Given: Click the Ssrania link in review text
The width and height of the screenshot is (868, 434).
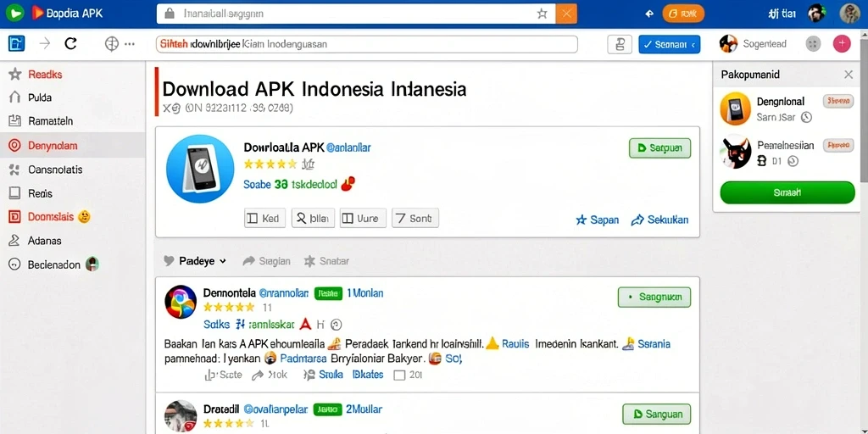Looking at the screenshot, I should pos(654,344).
